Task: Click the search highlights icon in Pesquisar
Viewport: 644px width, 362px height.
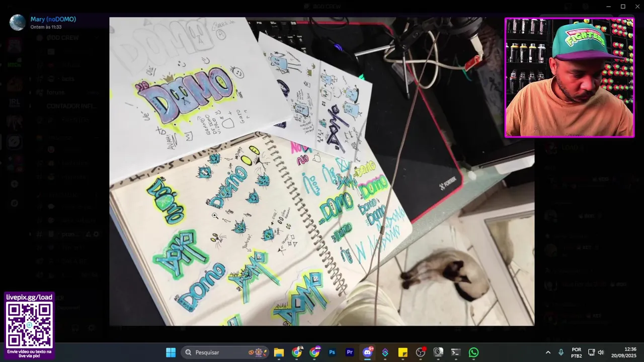Action: (258, 352)
